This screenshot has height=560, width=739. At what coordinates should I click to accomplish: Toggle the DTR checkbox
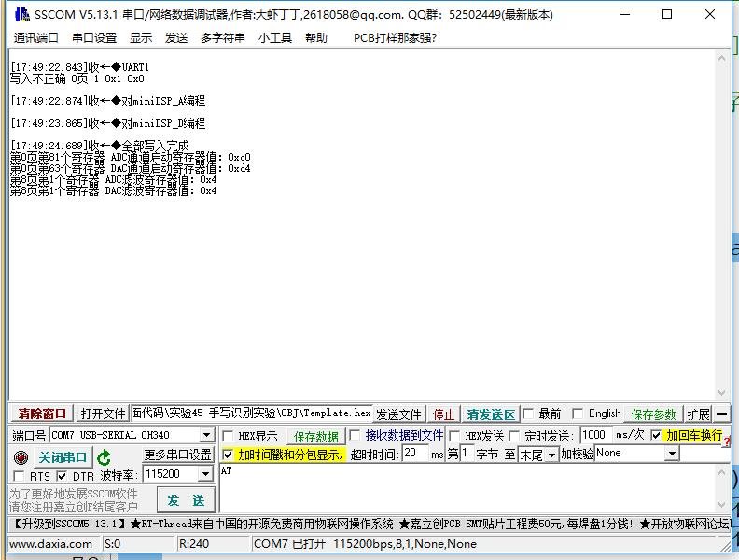(x=62, y=476)
